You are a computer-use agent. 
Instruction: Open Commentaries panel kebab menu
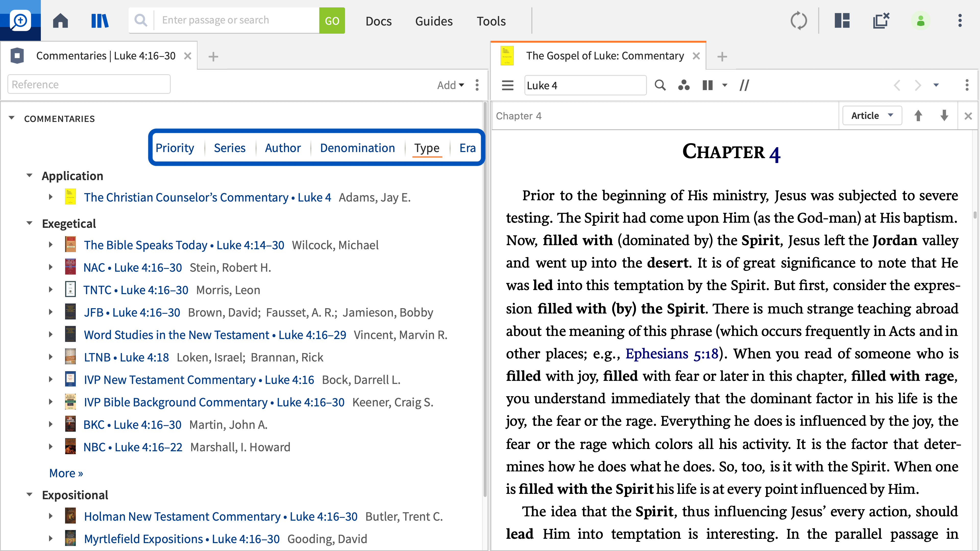pyautogui.click(x=477, y=85)
